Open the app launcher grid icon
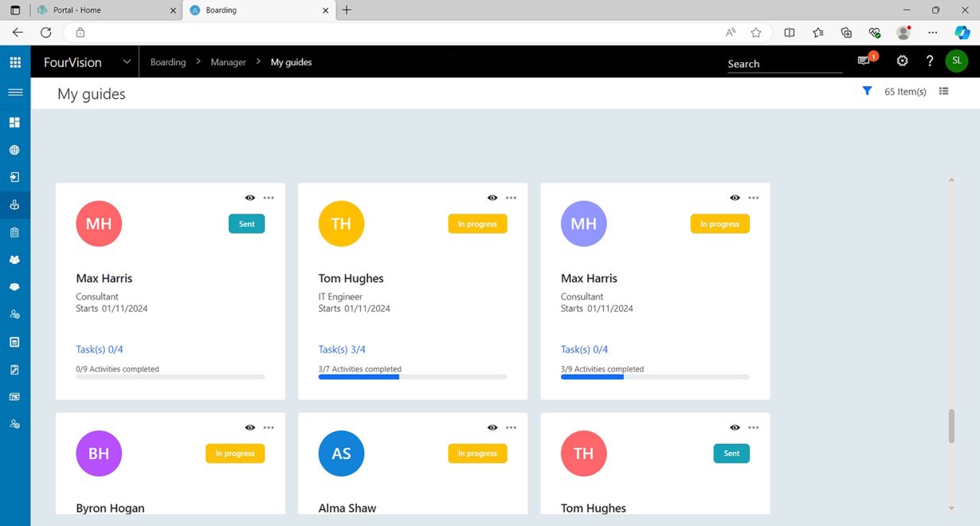 tap(14, 61)
